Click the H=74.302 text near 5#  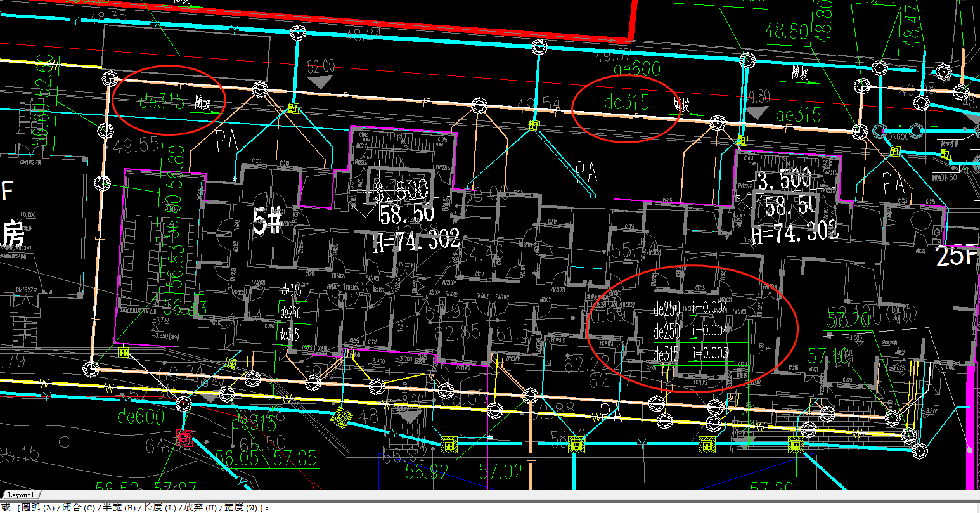point(416,240)
